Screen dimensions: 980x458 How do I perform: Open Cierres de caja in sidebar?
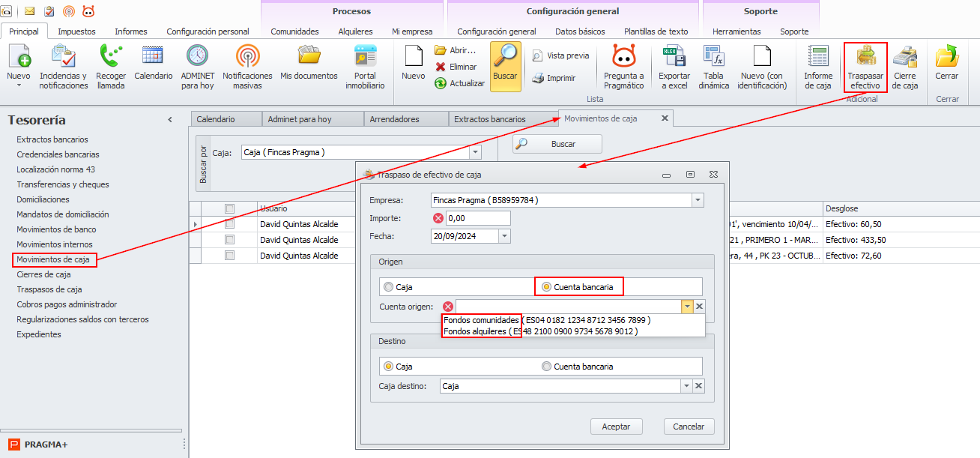(43, 274)
